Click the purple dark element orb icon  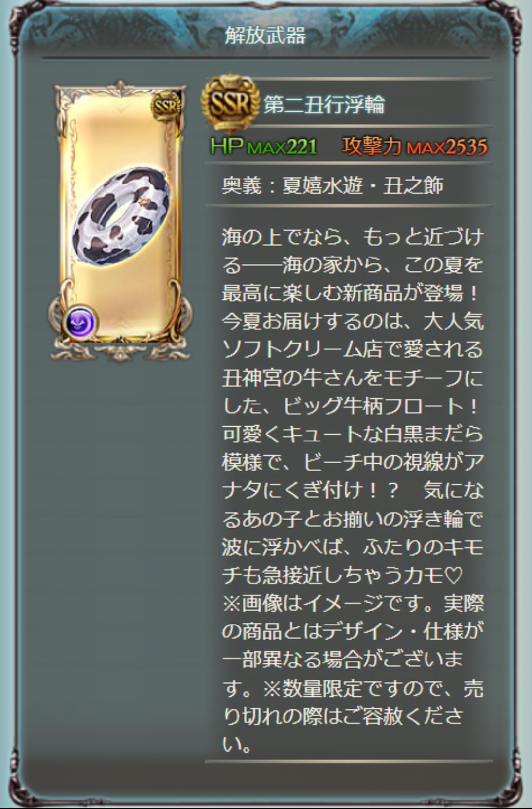[x=80, y=323]
